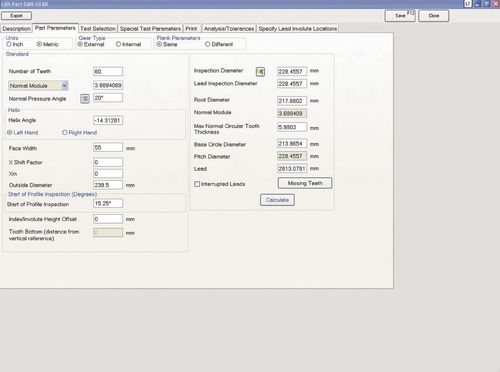Click the Export button
The height and width of the screenshot is (372, 500).
[x=17, y=16]
